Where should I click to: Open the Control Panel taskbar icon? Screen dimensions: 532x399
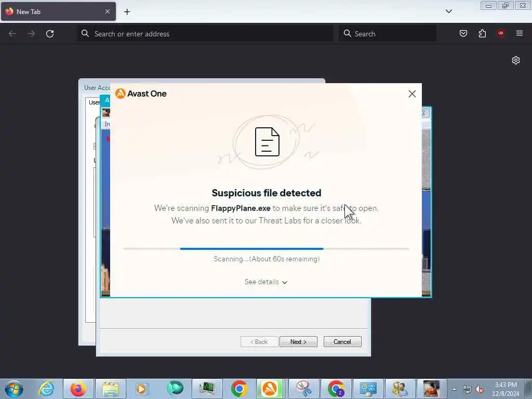[x=368, y=389]
